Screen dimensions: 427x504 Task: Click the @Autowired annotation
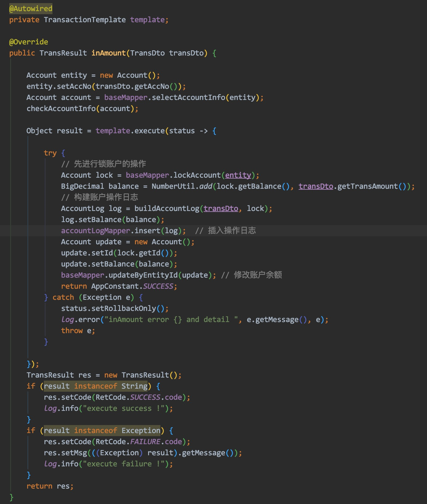tap(31, 9)
